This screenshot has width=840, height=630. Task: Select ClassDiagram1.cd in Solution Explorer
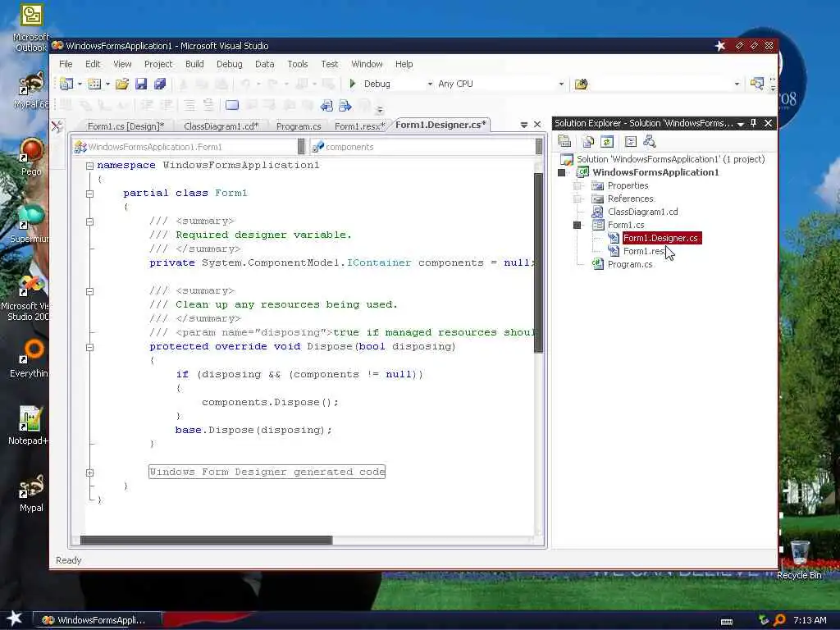click(x=642, y=212)
